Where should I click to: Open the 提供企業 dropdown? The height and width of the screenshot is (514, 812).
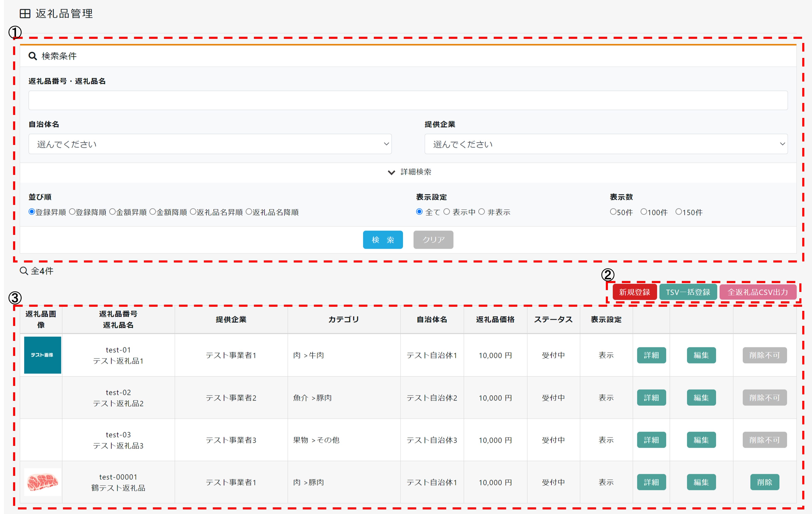(x=606, y=144)
